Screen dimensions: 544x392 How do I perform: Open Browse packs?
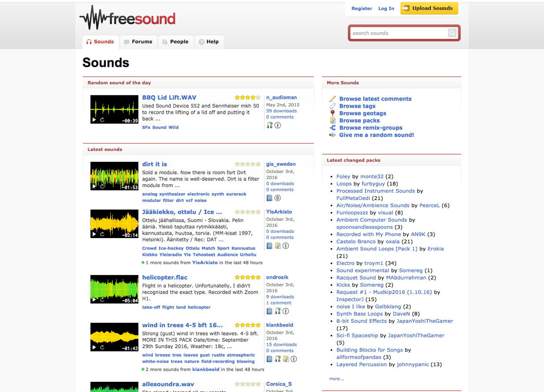click(x=359, y=120)
